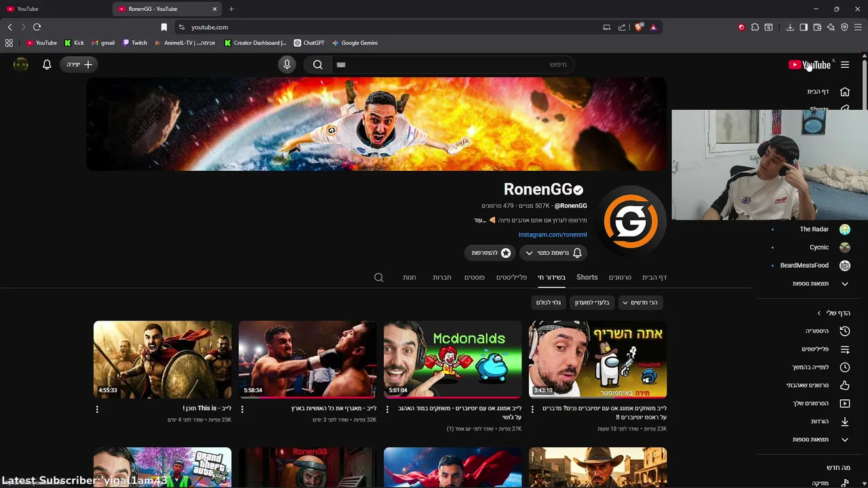Open the YouTube guide hamburger menu

tap(845, 65)
